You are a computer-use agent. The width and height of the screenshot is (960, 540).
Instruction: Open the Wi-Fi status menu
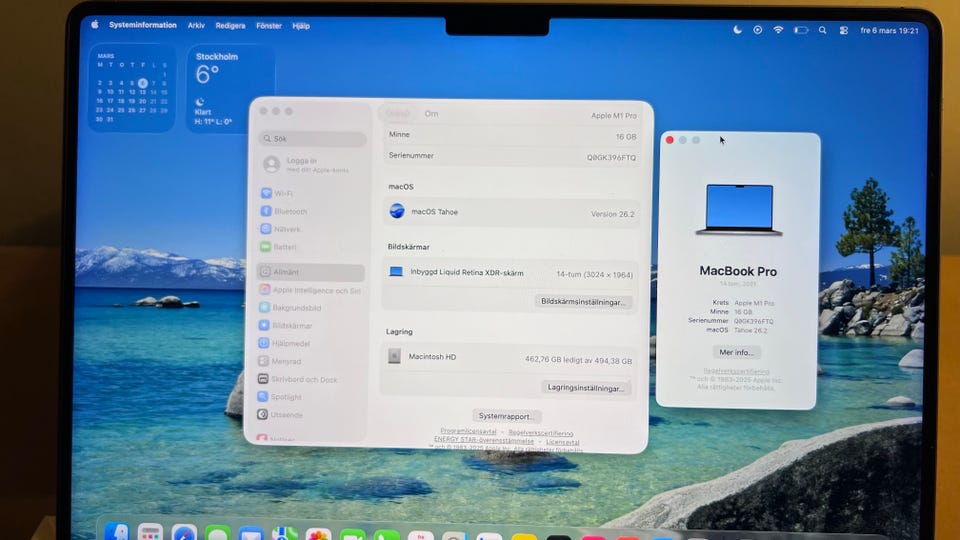[778, 29]
